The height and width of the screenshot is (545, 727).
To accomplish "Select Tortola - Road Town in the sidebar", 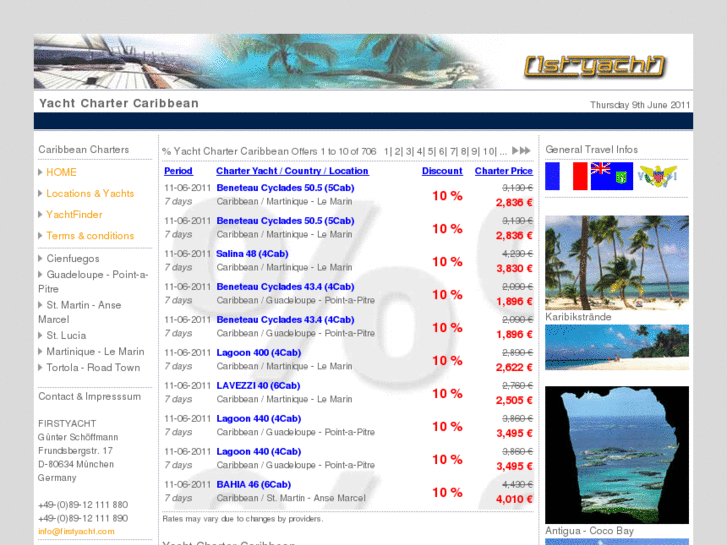I will 93,368.
